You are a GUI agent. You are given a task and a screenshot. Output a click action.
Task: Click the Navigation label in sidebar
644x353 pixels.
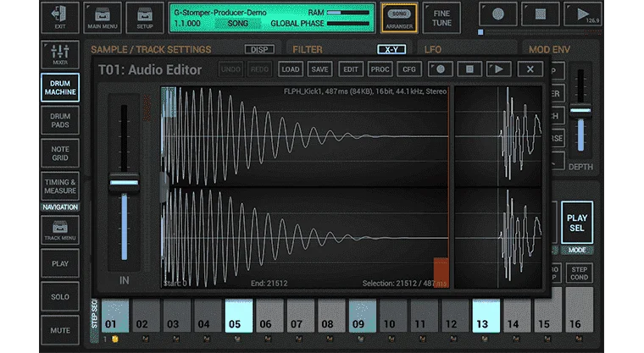tap(60, 207)
